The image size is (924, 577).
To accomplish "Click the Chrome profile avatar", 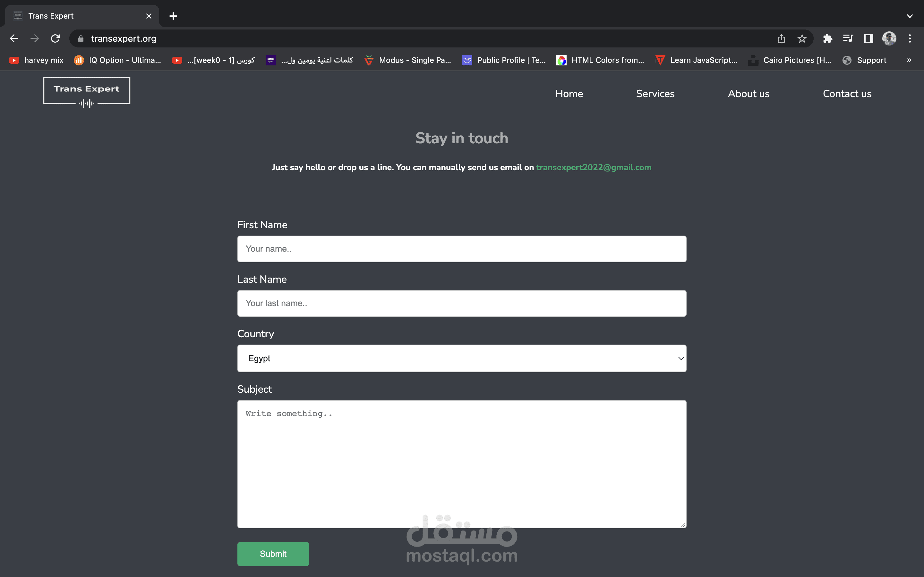I will click(x=889, y=38).
